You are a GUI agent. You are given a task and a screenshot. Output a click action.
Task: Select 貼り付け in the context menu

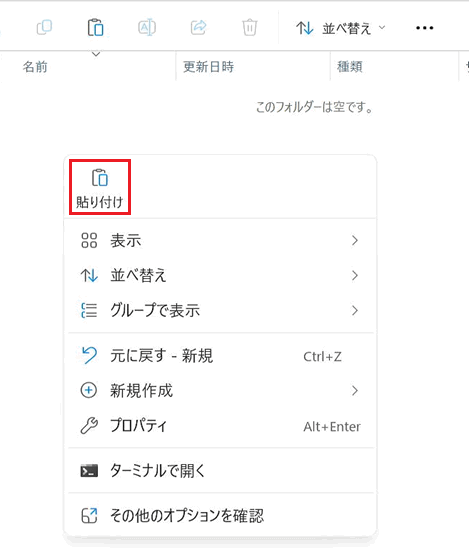tap(100, 187)
